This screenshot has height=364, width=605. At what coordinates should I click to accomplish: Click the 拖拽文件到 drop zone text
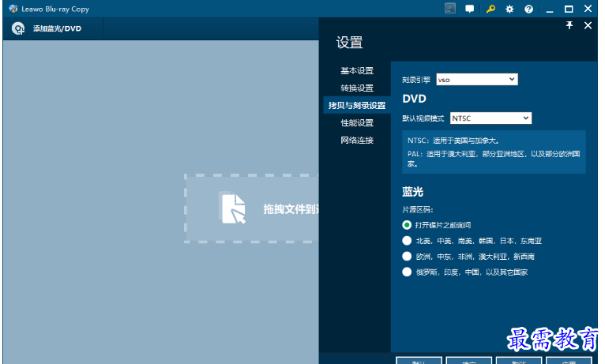291,209
